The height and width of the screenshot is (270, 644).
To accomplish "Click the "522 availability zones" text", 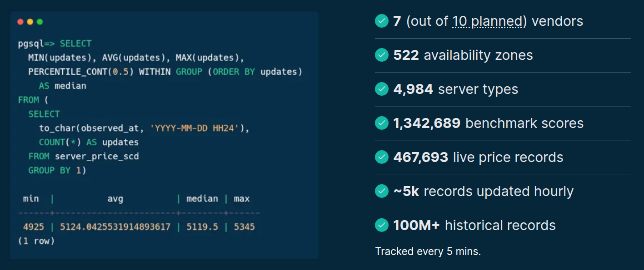I will click(x=463, y=55).
